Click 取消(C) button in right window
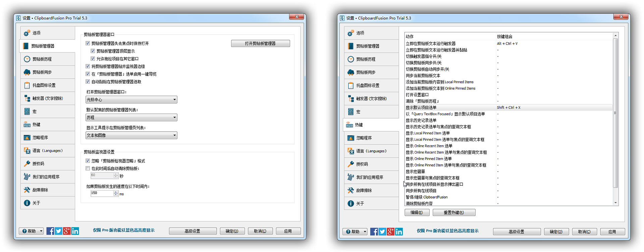The height and width of the screenshot is (252, 644). point(584,232)
